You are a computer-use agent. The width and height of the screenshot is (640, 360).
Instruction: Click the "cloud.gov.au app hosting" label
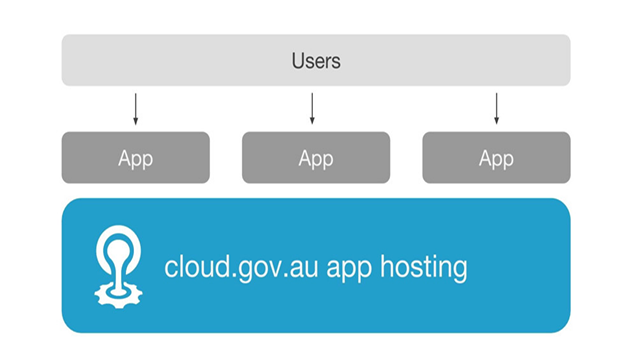tap(316, 268)
